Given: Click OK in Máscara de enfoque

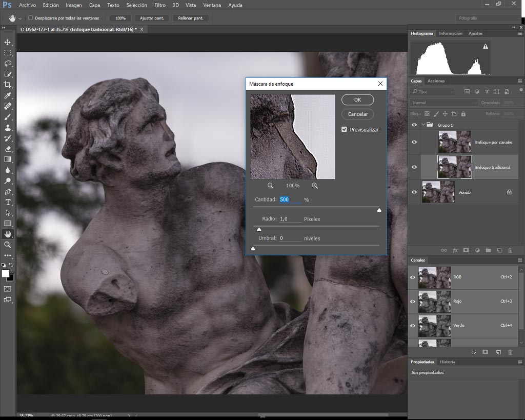Looking at the screenshot, I should click(x=357, y=100).
